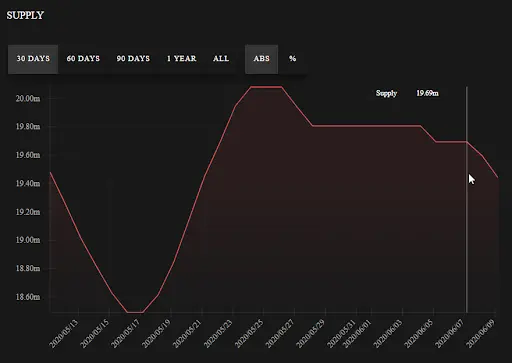Switch to the 90 DAYS range
512x363 pixels.
pos(133,59)
